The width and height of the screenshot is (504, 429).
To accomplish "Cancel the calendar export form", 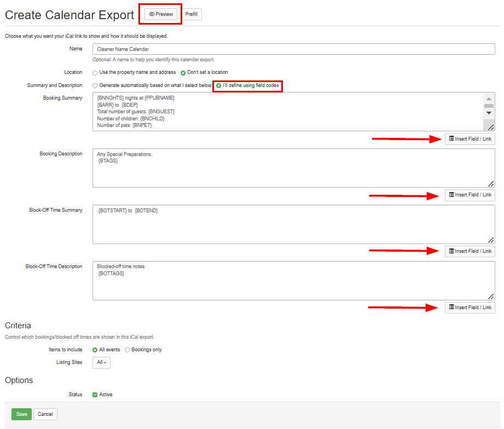I will tap(45, 414).
